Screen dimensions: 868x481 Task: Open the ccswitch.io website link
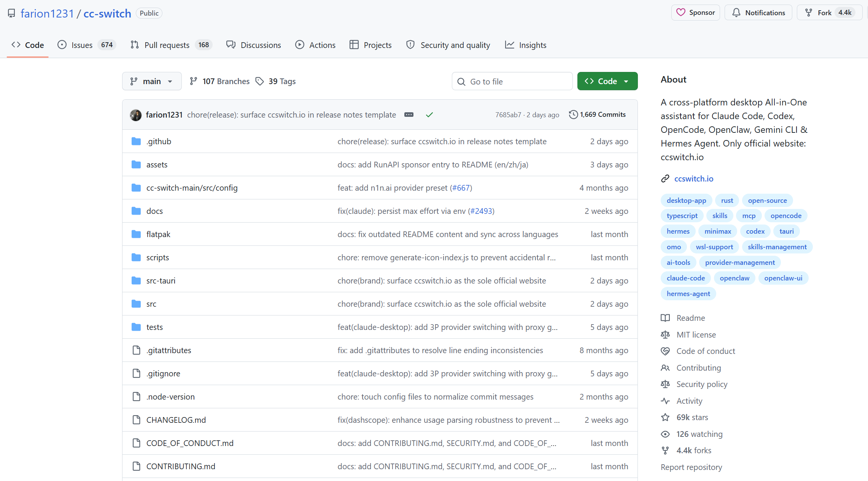(693, 178)
